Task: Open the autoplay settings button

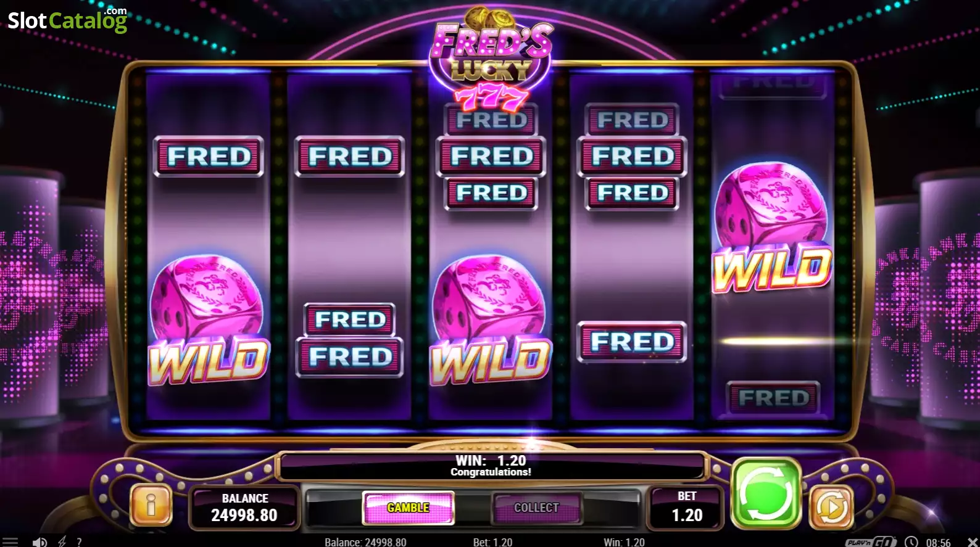Action: click(831, 507)
